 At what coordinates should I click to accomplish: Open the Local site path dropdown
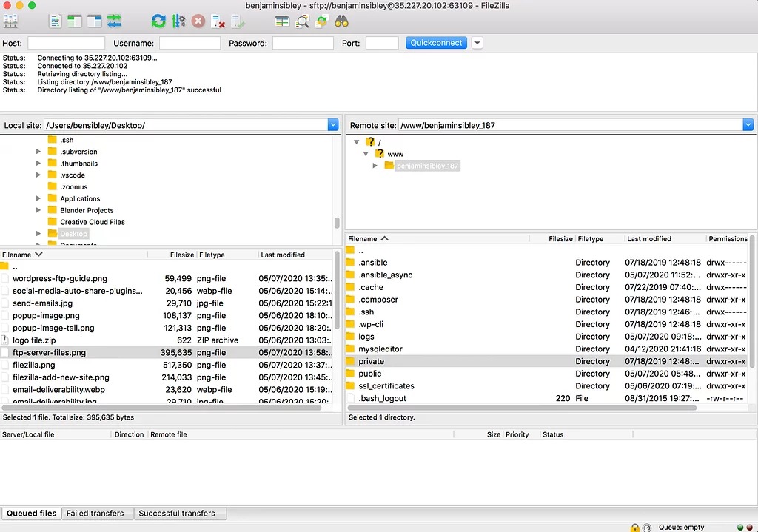333,125
